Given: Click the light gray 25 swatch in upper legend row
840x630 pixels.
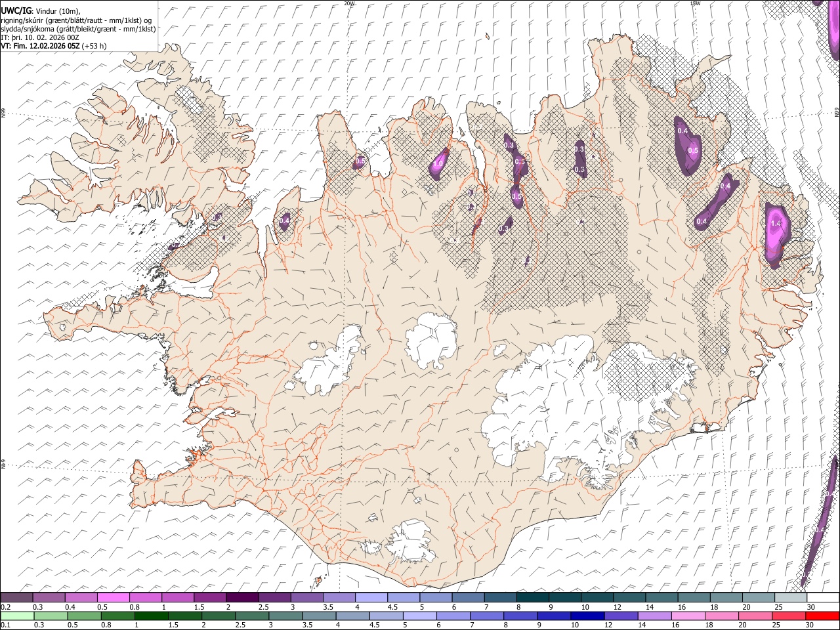Looking at the screenshot, I should click(791, 597).
